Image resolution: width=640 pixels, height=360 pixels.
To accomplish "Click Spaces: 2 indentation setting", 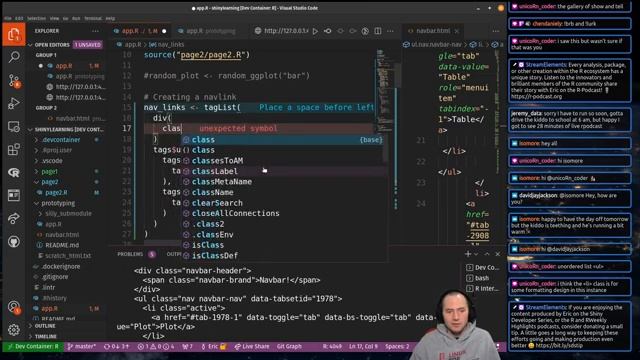I will pos(397,347).
